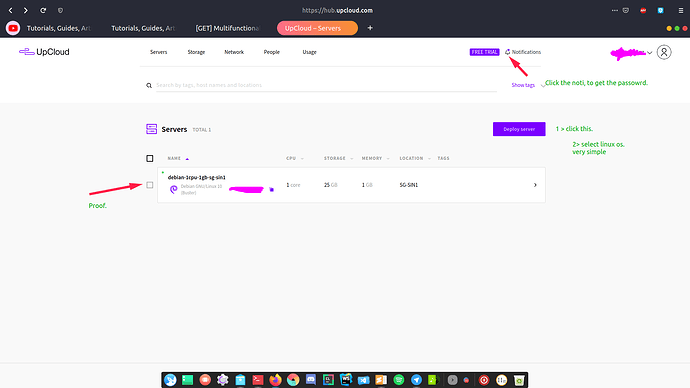Reload the page with the refresh icon

pos(43,10)
